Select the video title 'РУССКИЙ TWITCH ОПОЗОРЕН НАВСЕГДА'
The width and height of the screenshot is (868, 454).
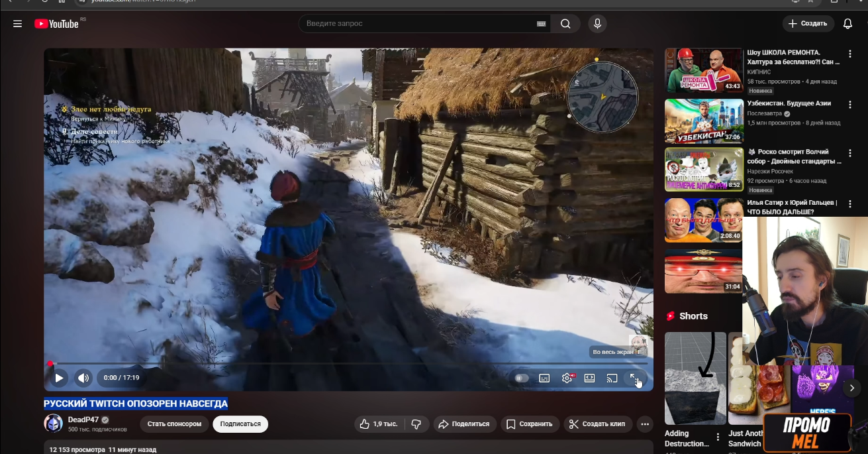(x=136, y=404)
